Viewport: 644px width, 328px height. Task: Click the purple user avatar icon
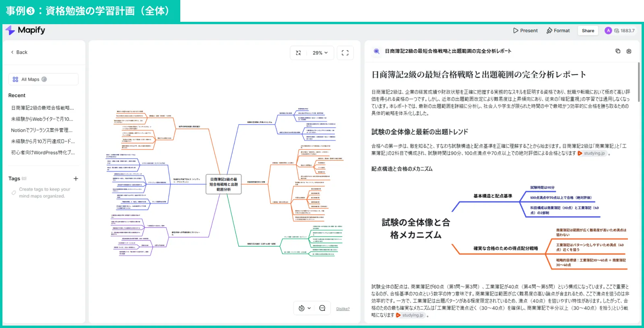pos(608,31)
